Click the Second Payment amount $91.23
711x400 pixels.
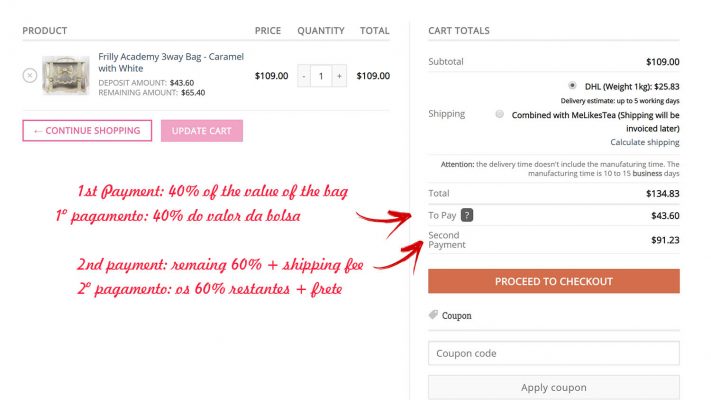[665, 240]
